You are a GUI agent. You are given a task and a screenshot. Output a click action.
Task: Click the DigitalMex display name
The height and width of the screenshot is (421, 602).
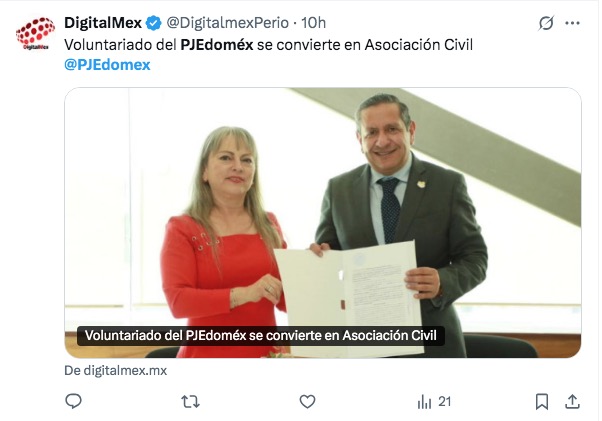tap(103, 23)
